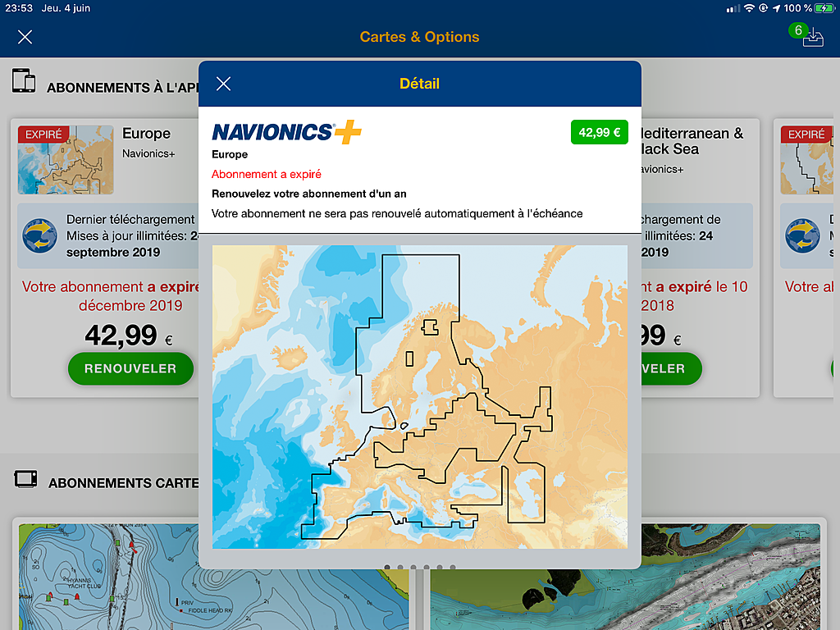
Task: Tap the battery indicator in status bar
Action: (824, 8)
